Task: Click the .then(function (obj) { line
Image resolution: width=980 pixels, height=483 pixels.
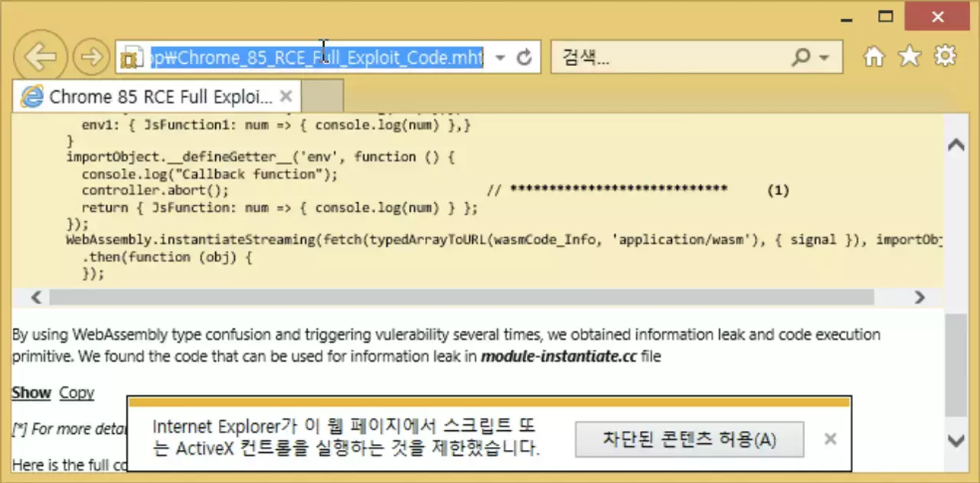Action: pyautogui.click(x=167, y=257)
